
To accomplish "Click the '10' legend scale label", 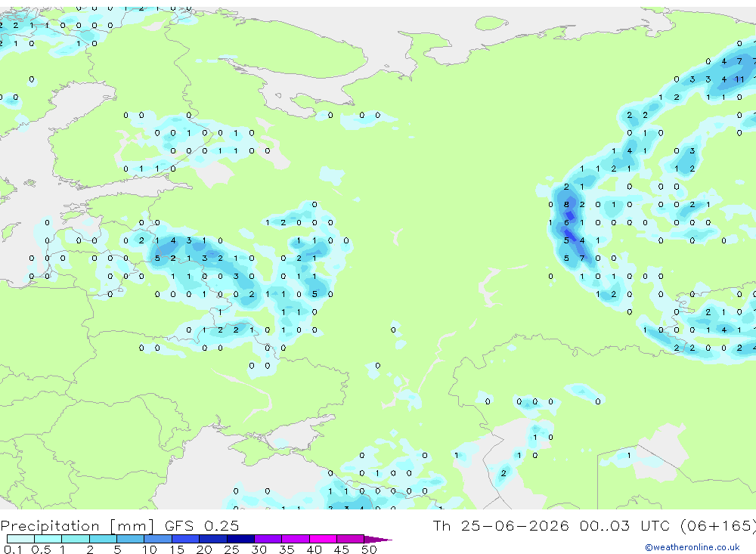I will pyautogui.click(x=150, y=549).
